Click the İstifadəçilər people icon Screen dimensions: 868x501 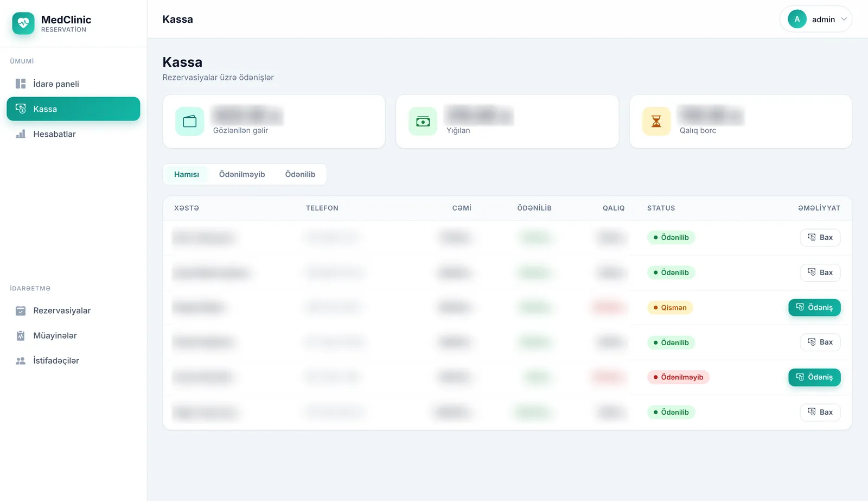21,360
